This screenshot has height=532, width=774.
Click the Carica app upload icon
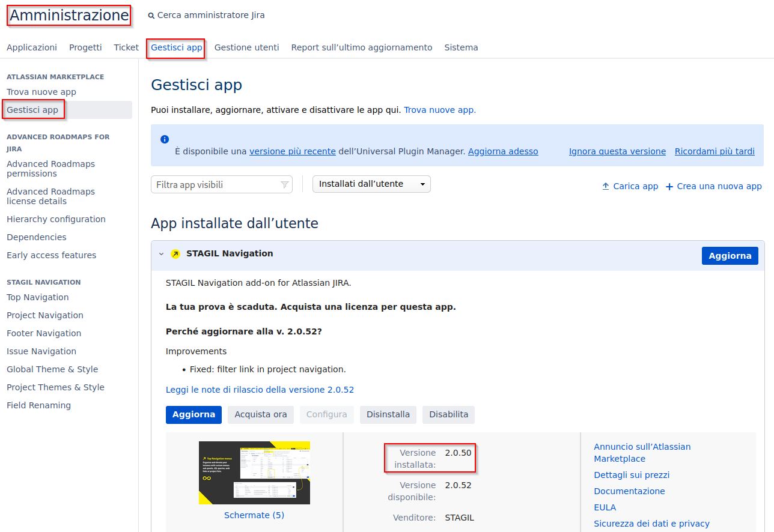click(606, 186)
